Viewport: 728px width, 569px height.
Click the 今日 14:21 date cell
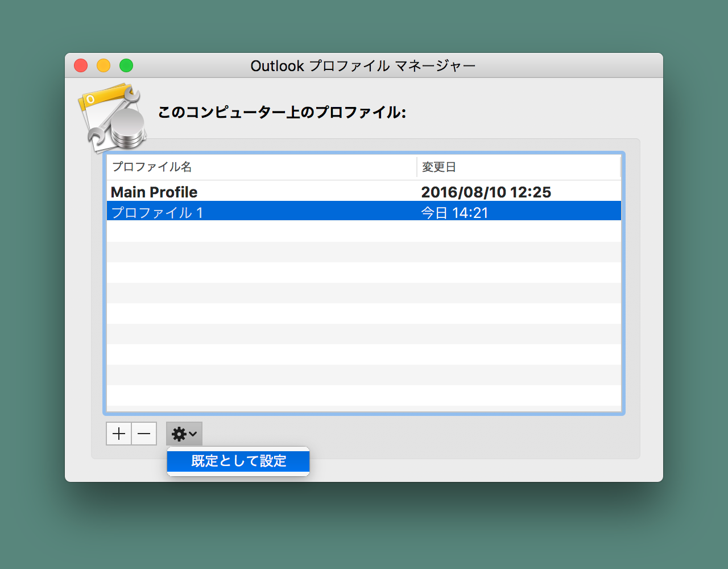click(x=454, y=213)
